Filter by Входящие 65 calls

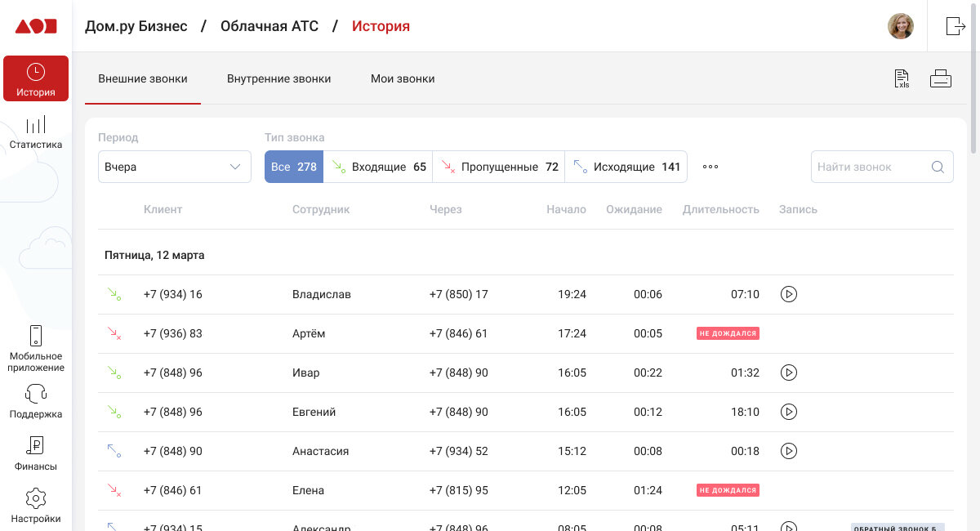pos(378,167)
